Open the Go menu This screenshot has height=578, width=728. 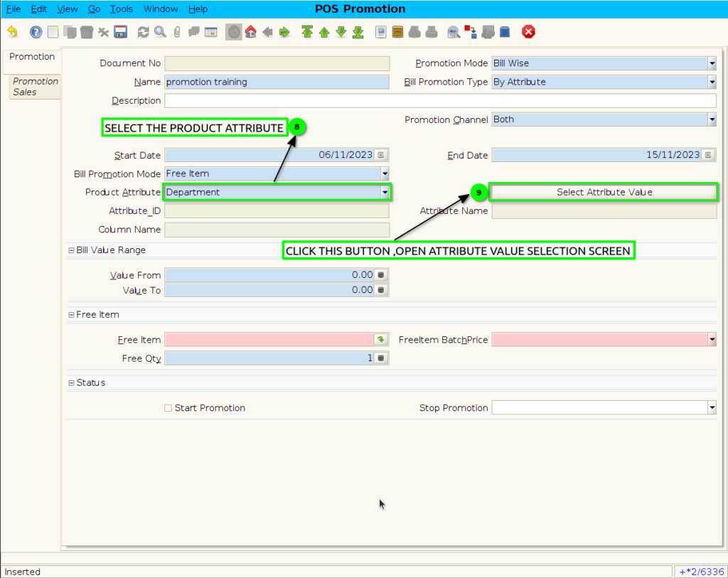(95, 9)
